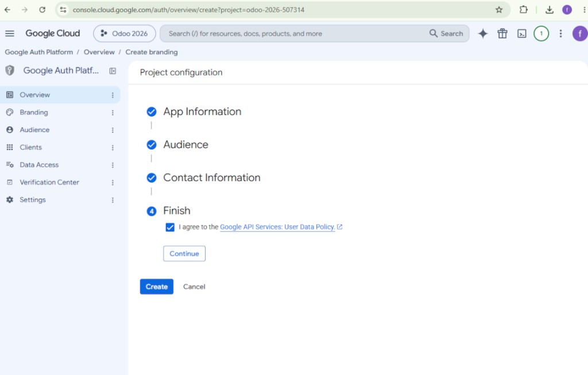Open the Odoo 2026 project picker
The width and height of the screenshot is (588, 375).
point(125,33)
